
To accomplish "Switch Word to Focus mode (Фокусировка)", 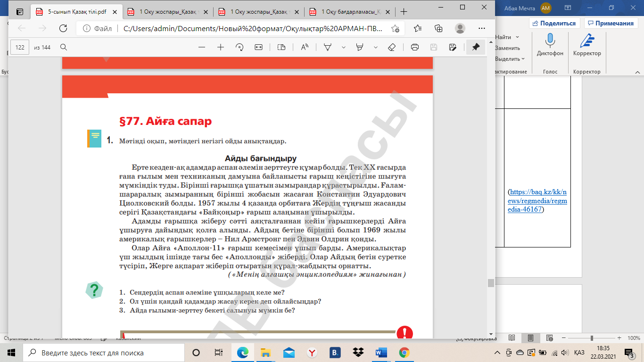I will (477, 338).
